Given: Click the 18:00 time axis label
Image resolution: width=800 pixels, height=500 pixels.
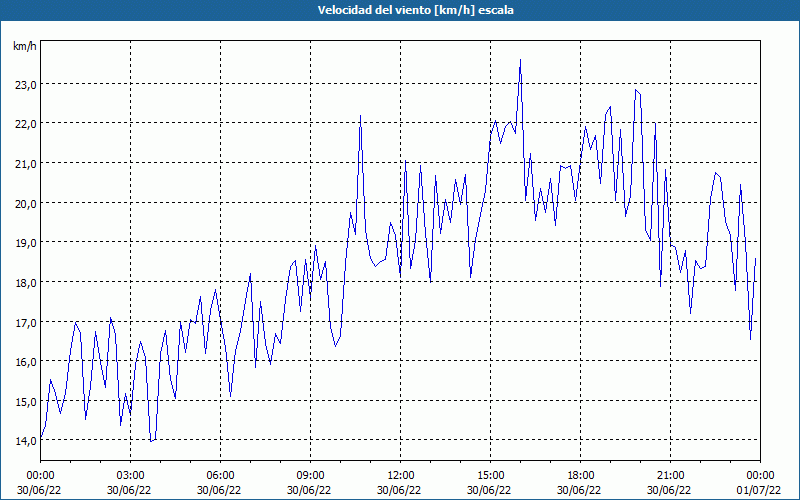Looking at the screenshot, I should (581, 476).
